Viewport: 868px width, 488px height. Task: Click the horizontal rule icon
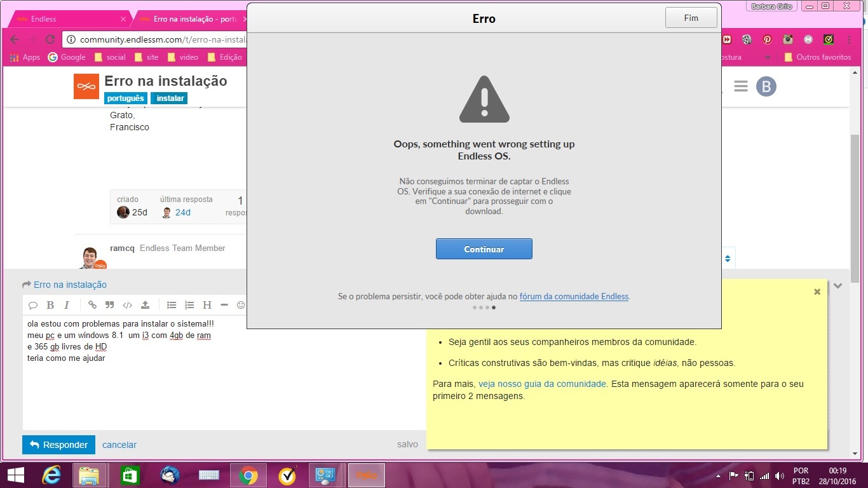pyautogui.click(x=224, y=305)
